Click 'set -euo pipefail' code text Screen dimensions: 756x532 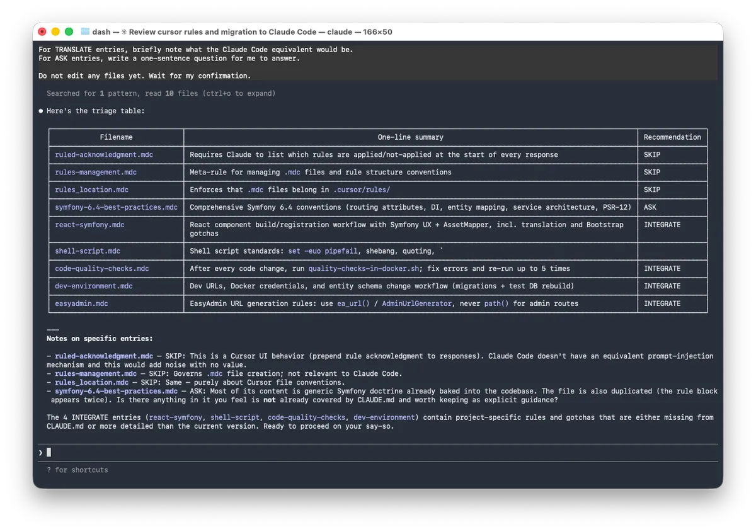[323, 251]
